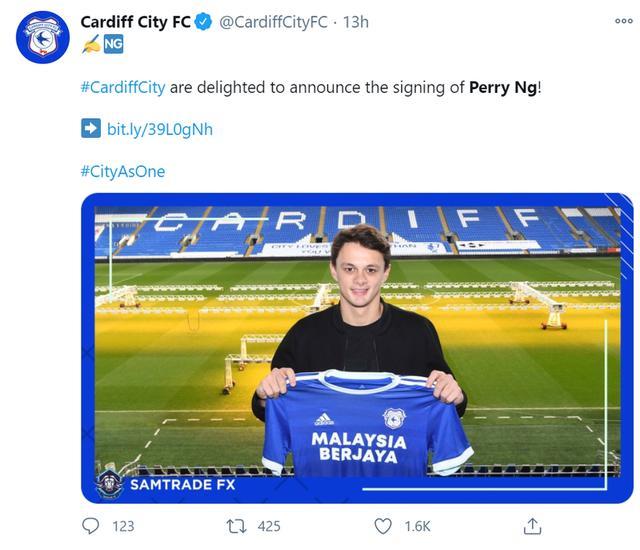This screenshot has width=640, height=550.
Task: Click the blue verified badge
Action: click(x=202, y=22)
